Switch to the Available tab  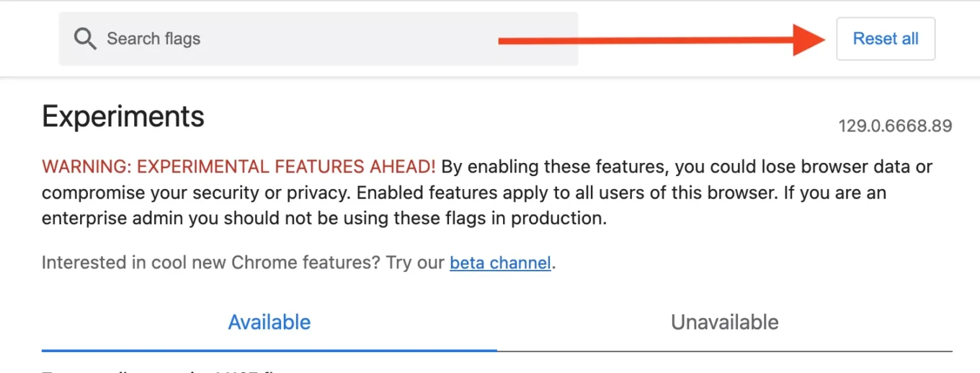pyautogui.click(x=269, y=322)
